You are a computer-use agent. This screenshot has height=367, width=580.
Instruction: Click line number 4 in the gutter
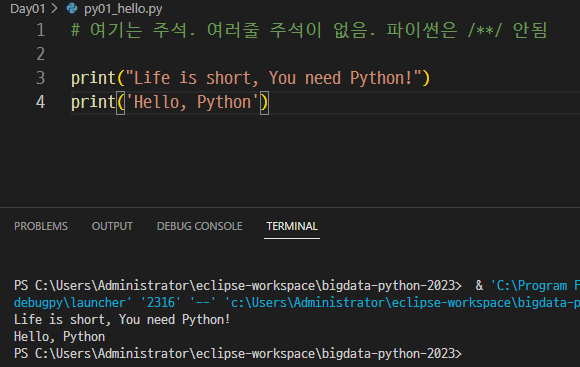click(41, 102)
